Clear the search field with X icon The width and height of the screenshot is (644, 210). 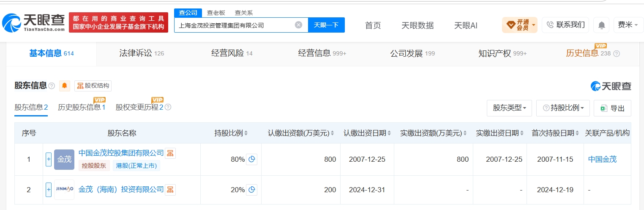pos(298,25)
